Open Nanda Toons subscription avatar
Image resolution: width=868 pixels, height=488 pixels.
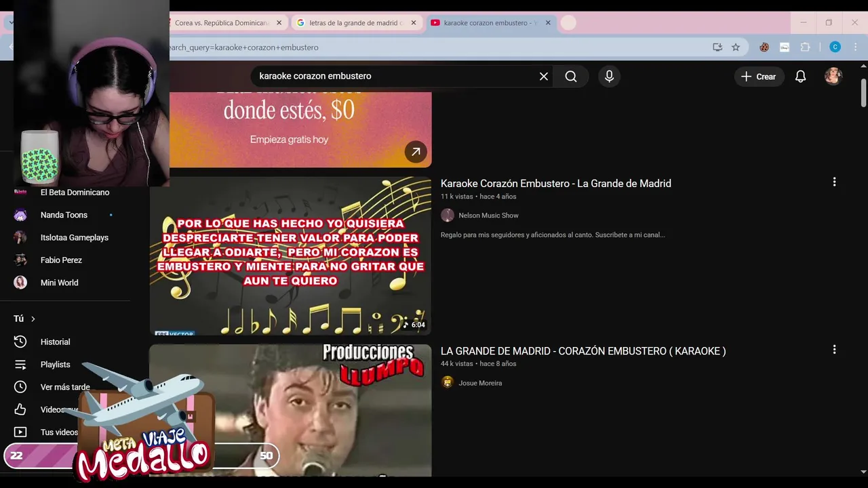click(20, 215)
